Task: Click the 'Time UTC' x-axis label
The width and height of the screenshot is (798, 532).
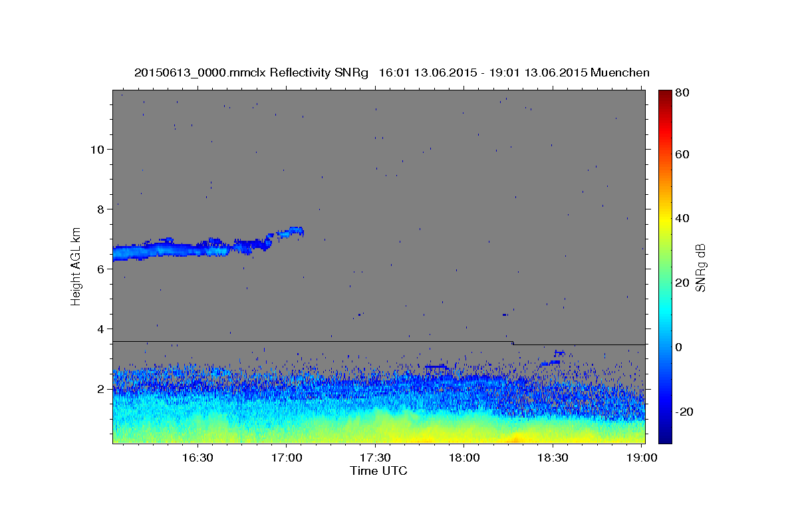Action: (x=378, y=471)
